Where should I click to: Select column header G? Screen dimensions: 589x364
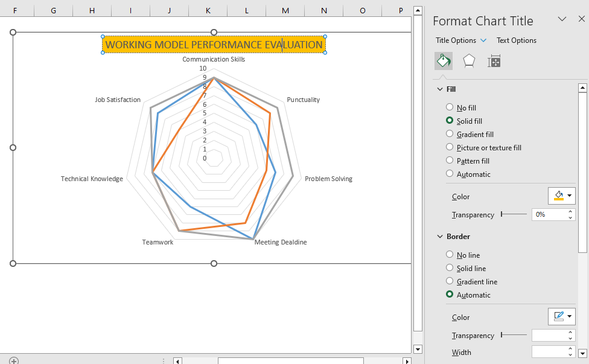click(53, 10)
